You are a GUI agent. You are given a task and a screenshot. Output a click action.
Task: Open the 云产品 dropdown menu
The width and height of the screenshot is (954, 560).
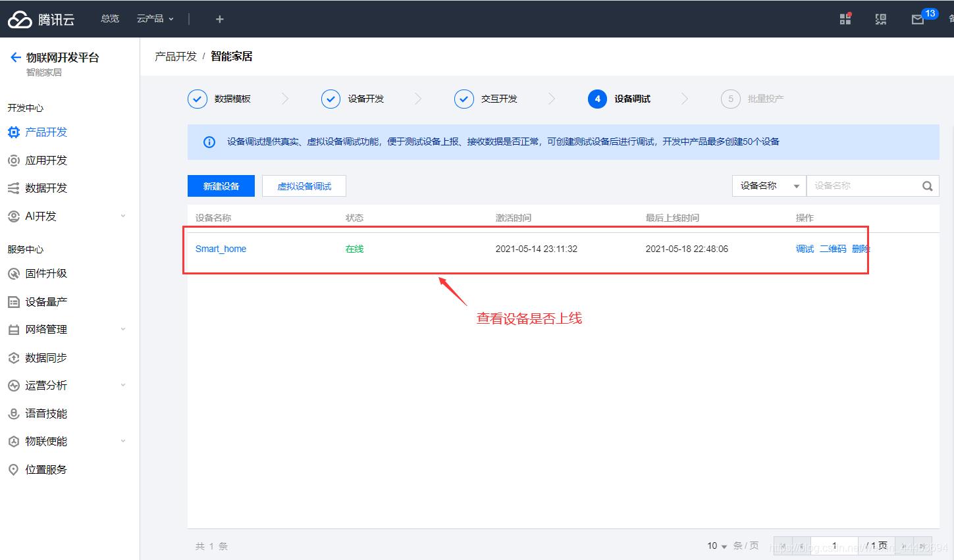pos(155,18)
